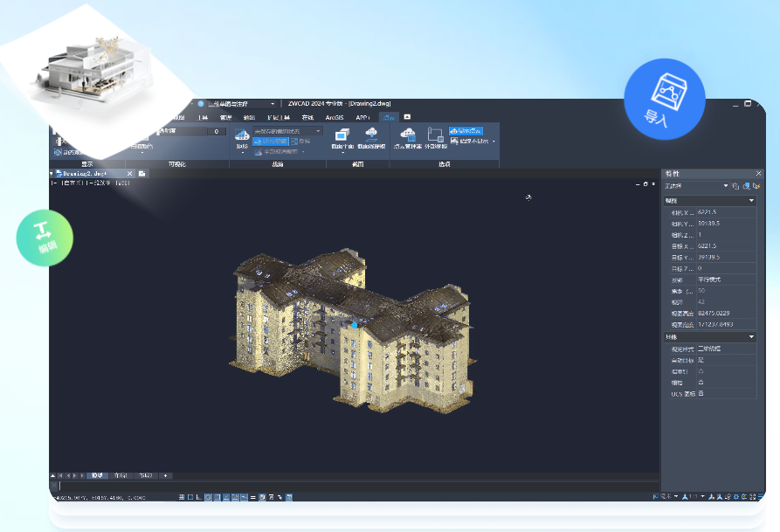780x532 pixels.
Task: Open the annotation scale 1:1 dropdown
Action: tap(702, 497)
